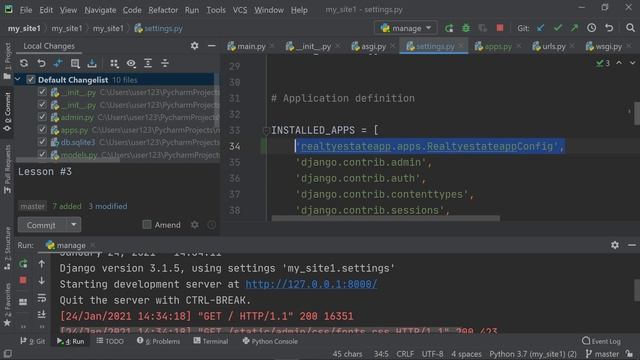Click the Rerun icon in Run panel
Image resolution: width=640 pixels, height=360 pixels.
click(23, 264)
